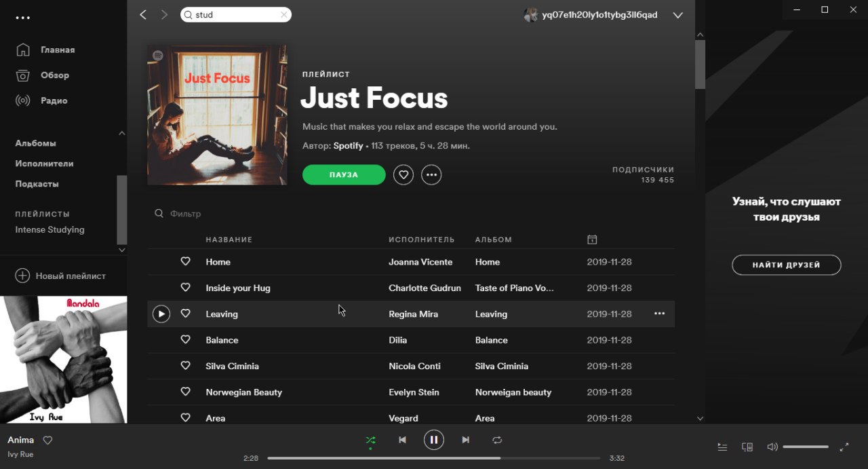This screenshot has height=469, width=868.
Task: Sort by ИСПОЛНИТЕЛЬ column header
Action: [422, 240]
